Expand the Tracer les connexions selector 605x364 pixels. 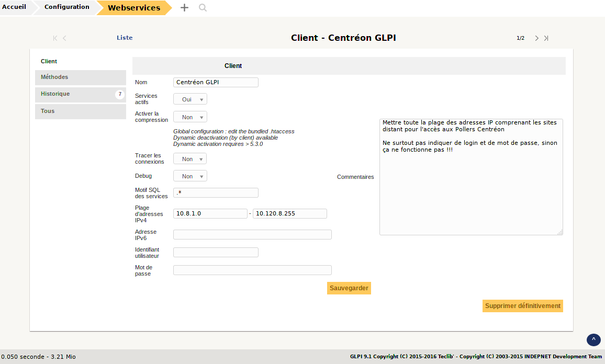189,158
